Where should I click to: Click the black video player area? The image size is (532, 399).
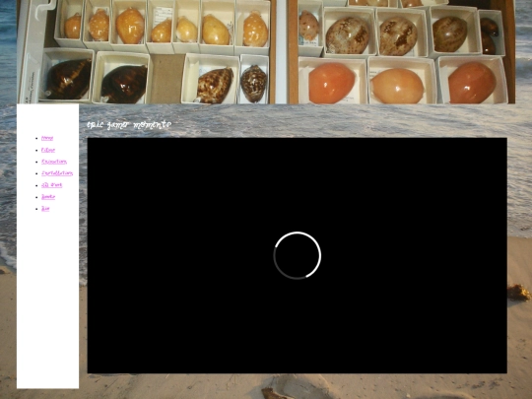click(298, 255)
